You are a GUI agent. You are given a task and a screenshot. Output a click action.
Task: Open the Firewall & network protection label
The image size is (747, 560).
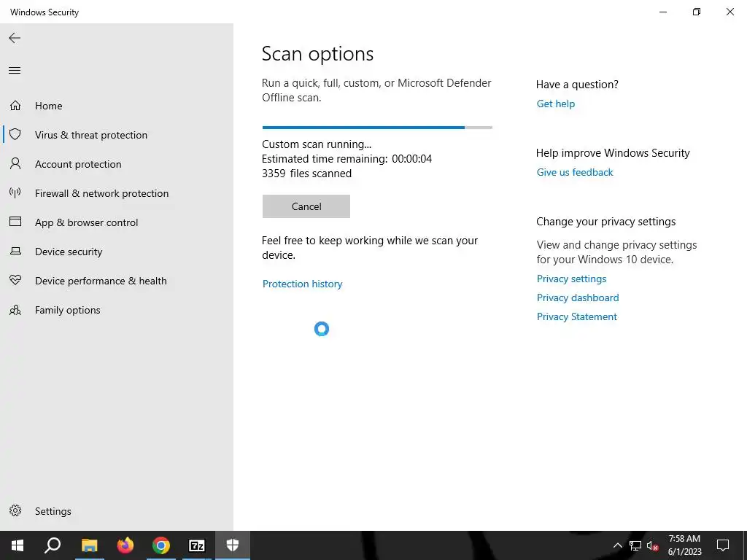click(101, 193)
